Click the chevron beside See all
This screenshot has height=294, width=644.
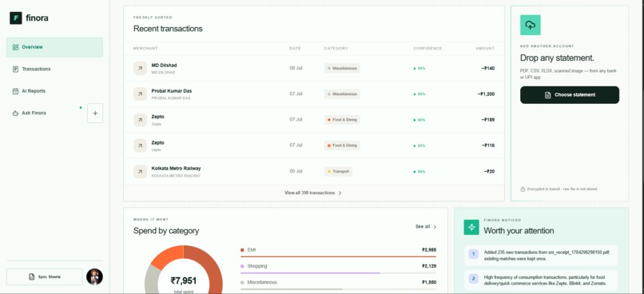pos(435,227)
